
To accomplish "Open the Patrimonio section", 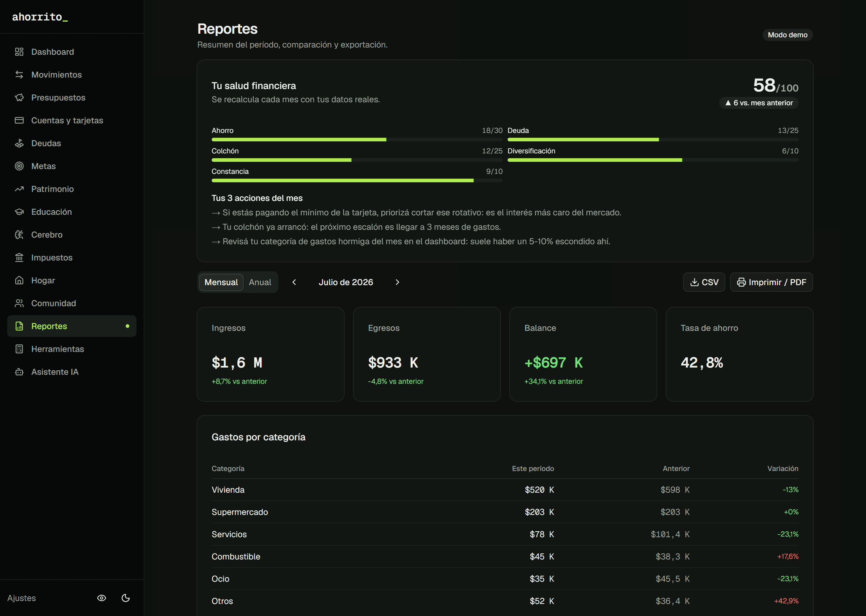I will tap(72, 189).
